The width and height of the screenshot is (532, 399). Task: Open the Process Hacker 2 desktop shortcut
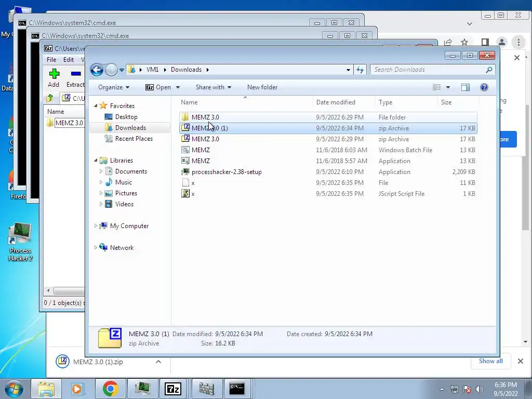click(20, 242)
